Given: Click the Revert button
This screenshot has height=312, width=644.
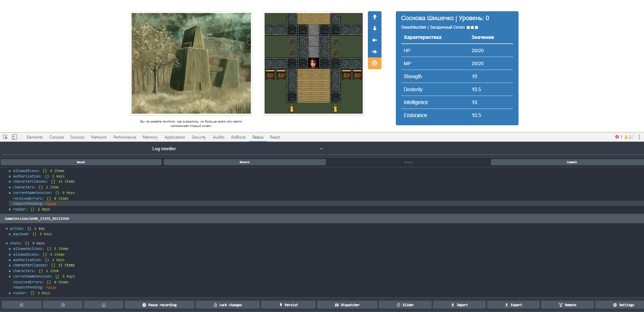Looking at the screenshot, I should point(244,162).
